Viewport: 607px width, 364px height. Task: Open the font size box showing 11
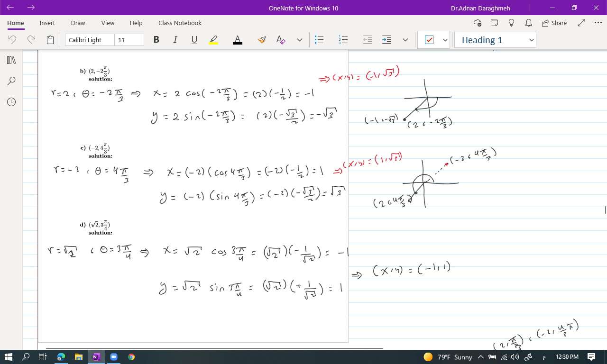click(129, 40)
